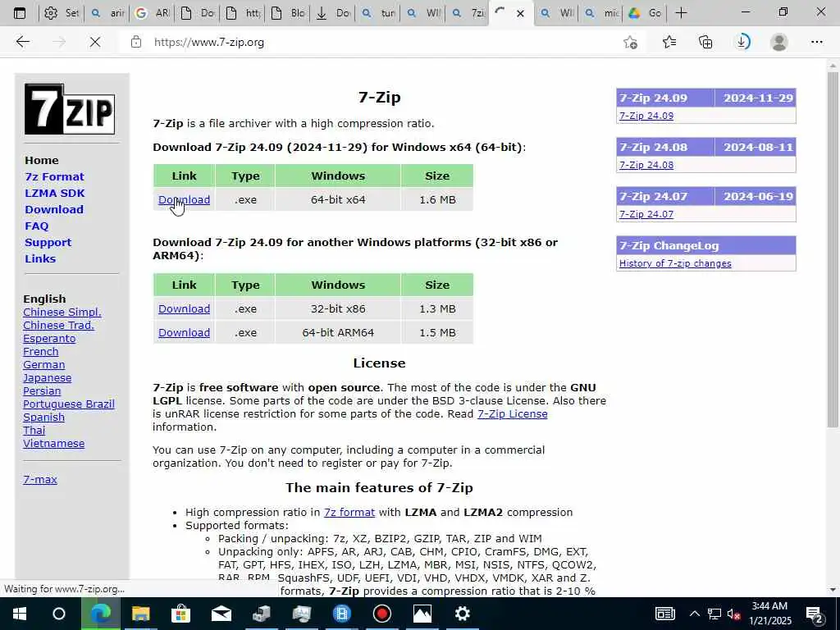Close the currently loading tab
Image resolution: width=840 pixels, height=630 pixels.
[x=519, y=13]
